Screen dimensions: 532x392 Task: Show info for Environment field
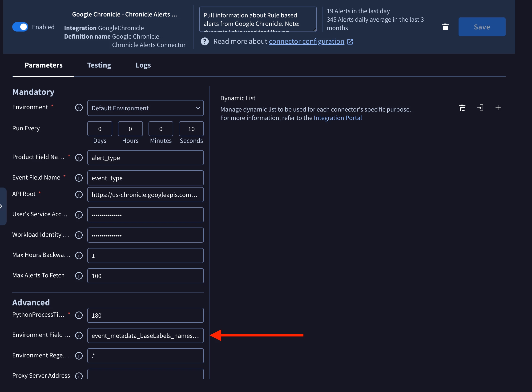pyautogui.click(x=79, y=108)
